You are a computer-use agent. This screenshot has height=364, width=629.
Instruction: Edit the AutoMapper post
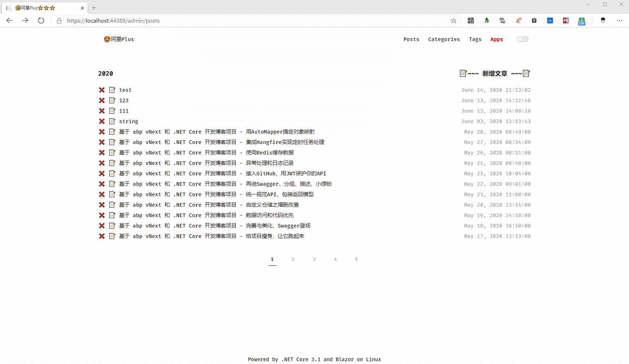(x=112, y=132)
